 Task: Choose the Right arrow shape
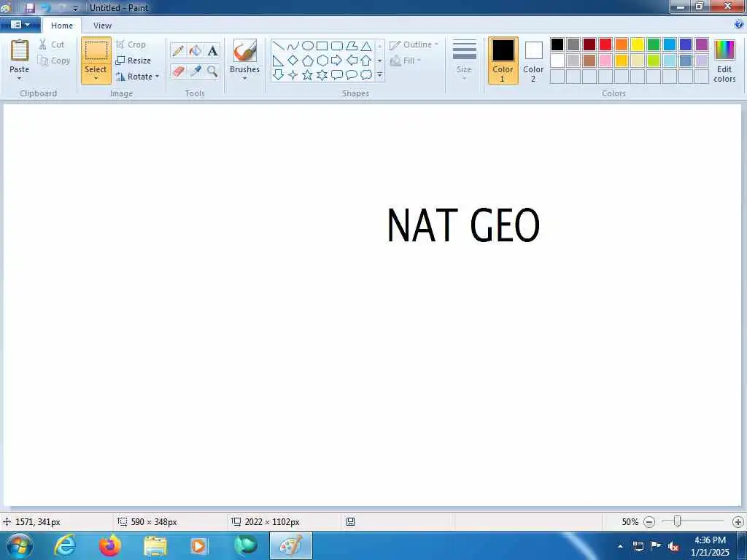(x=337, y=61)
